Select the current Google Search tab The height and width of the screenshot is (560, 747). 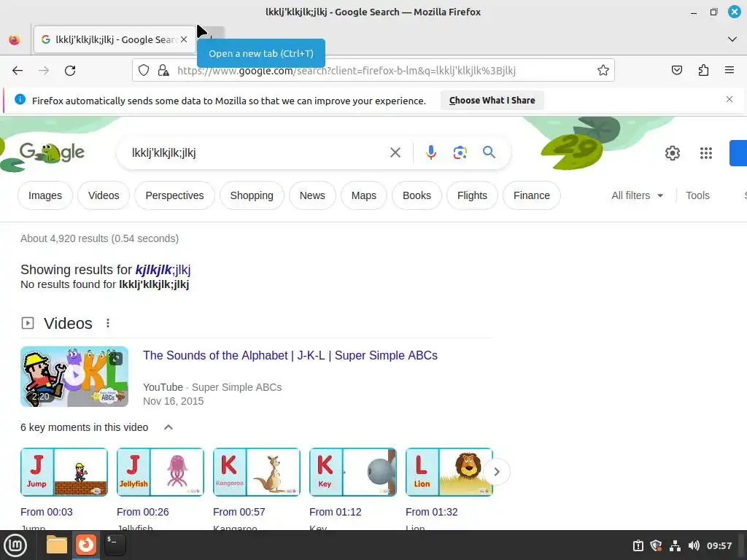[115, 39]
